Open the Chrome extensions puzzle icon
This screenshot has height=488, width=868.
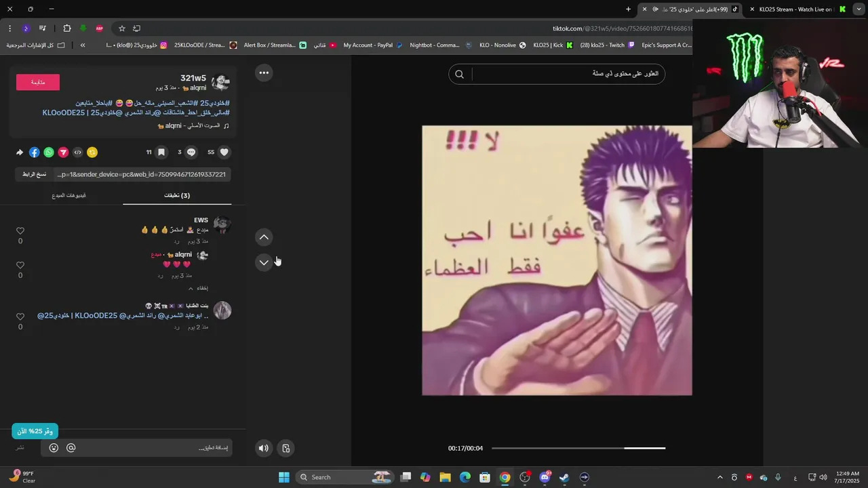pos(66,28)
